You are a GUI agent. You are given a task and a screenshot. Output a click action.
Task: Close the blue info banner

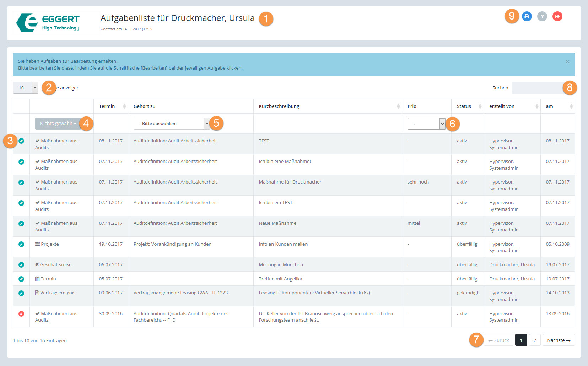click(567, 62)
